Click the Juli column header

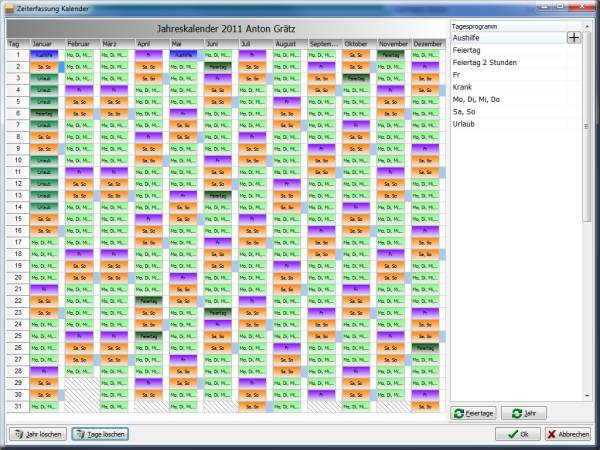tap(256, 44)
